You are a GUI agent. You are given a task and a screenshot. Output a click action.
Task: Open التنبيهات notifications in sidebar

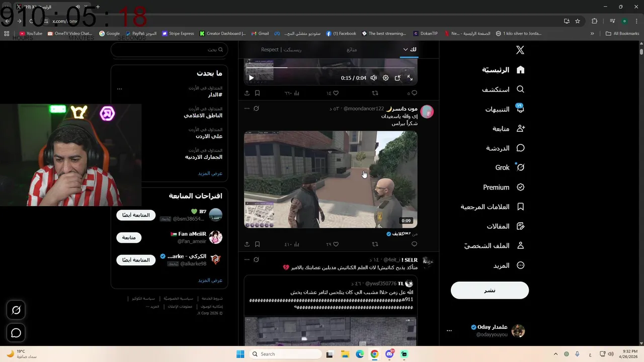coord(498,109)
